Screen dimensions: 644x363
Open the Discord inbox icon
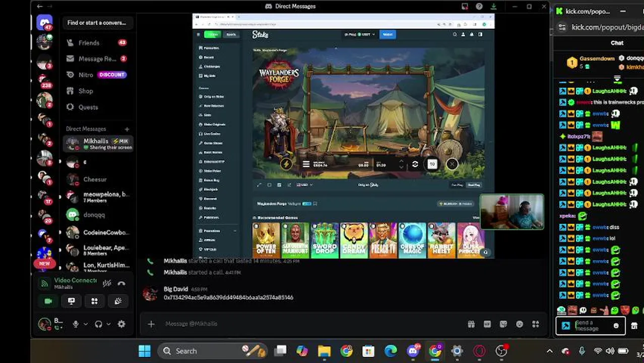465,7
